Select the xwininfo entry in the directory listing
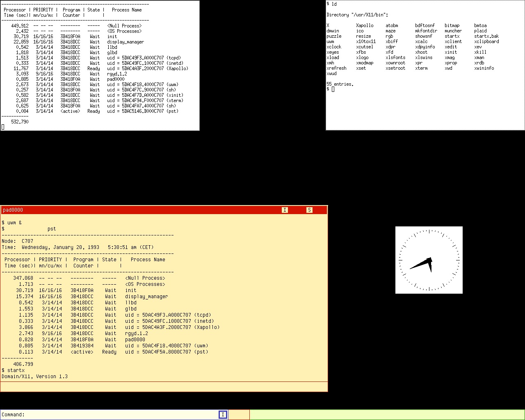525x420 pixels. [x=484, y=68]
